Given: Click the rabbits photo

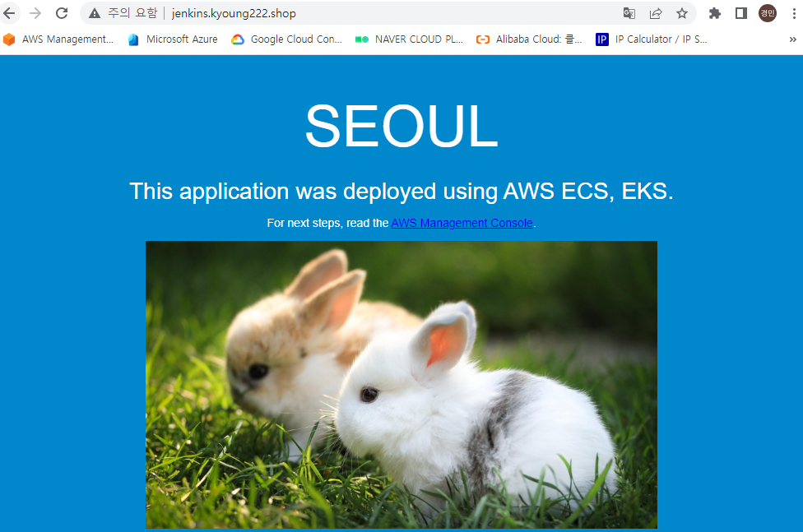Looking at the screenshot, I should pos(401,385).
